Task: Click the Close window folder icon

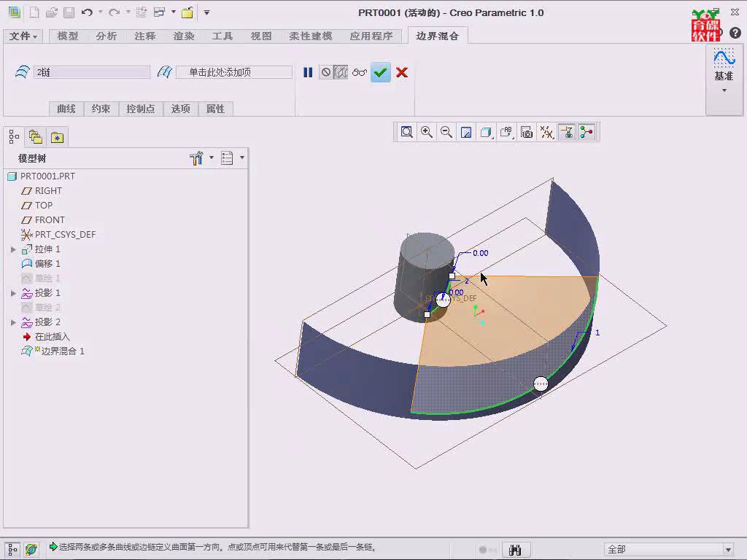Action: coord(187,12)
